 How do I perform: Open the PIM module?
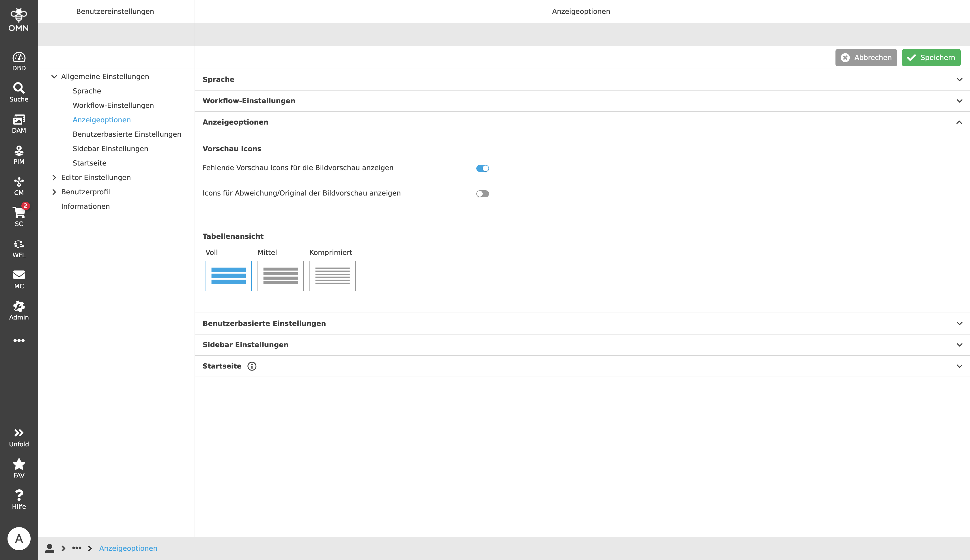click(18, 154)
